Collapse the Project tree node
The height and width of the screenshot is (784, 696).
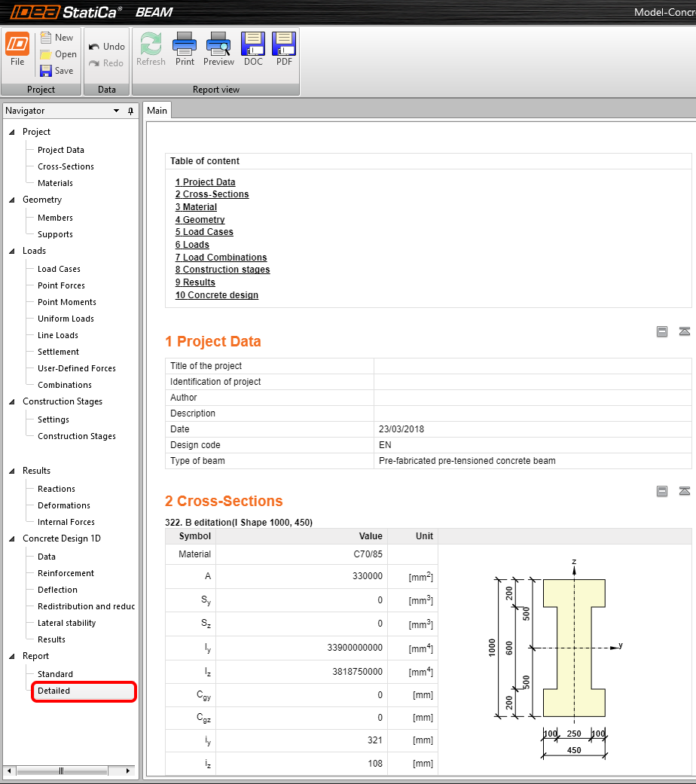pyautogui.click(x=12, y=133)
